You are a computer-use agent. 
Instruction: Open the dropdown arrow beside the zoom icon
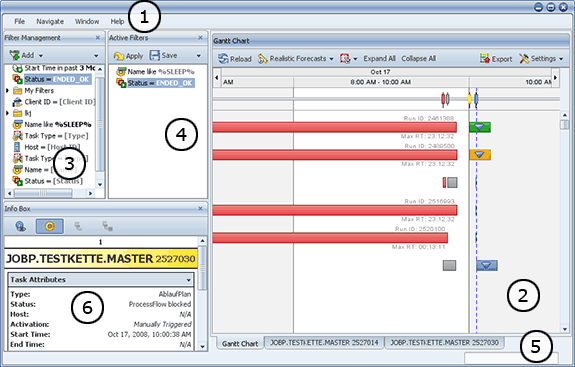click(355, 59)
